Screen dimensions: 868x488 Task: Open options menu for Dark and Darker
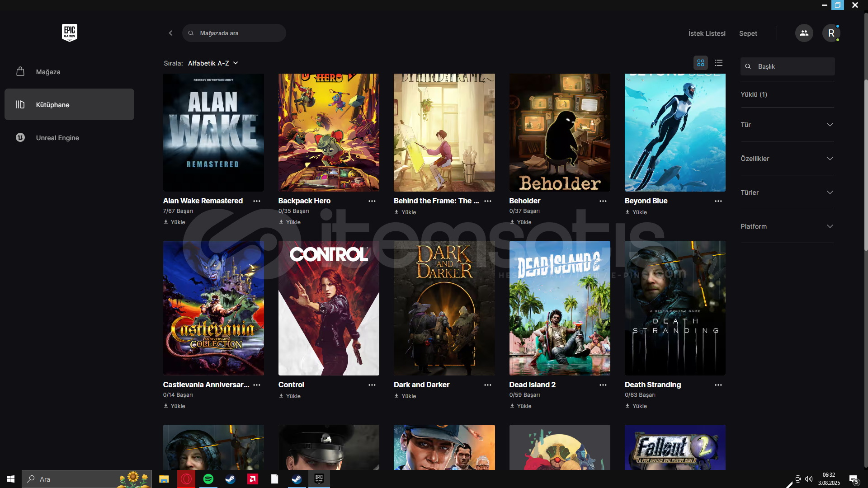click(x=488, y=385)
